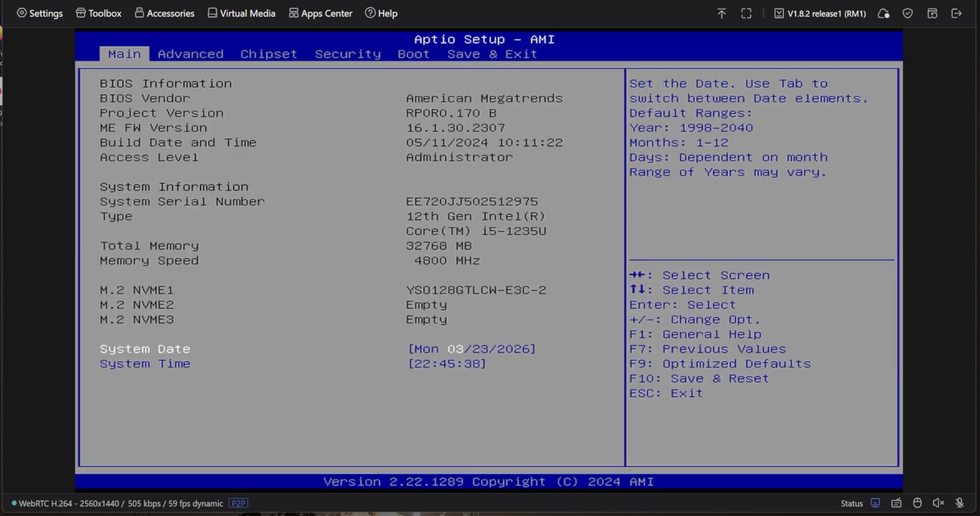
Task: Click the System Time value 22:45:38
Action: click(x=447, y=364)
